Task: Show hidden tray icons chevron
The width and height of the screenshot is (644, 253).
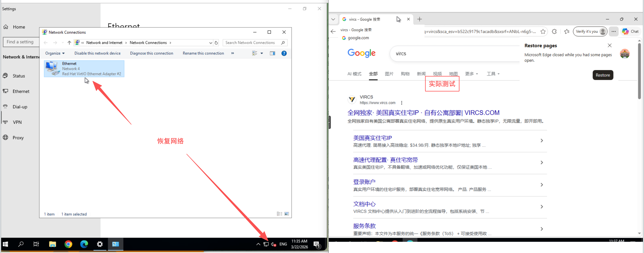Action: (258, 244)
